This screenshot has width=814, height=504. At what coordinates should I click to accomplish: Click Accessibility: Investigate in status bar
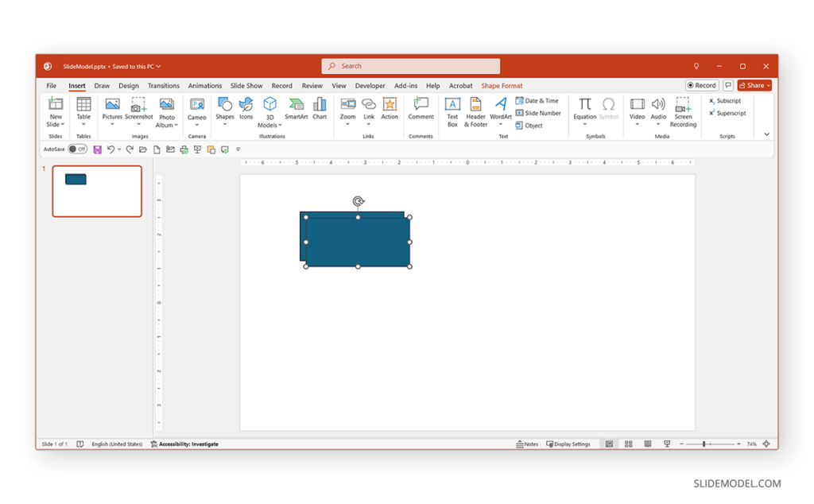[184, 444]
